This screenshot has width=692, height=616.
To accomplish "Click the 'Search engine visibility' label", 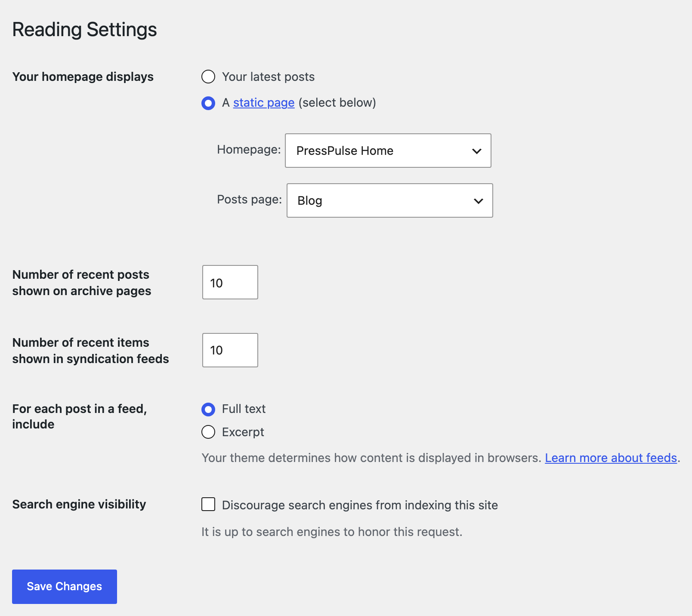I will point(79,504).
